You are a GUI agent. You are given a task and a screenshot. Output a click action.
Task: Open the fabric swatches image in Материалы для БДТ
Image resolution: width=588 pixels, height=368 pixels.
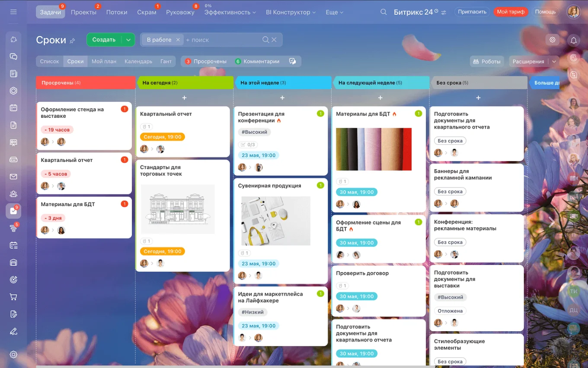tap(374, 149)
